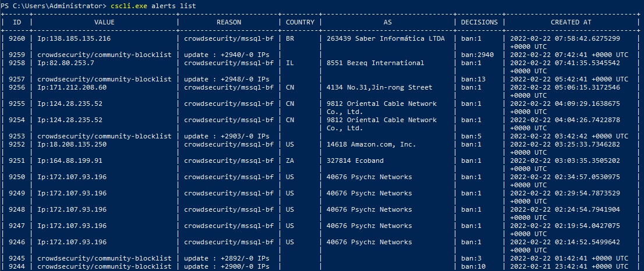Select alert ID 9250

coord(17,177)
